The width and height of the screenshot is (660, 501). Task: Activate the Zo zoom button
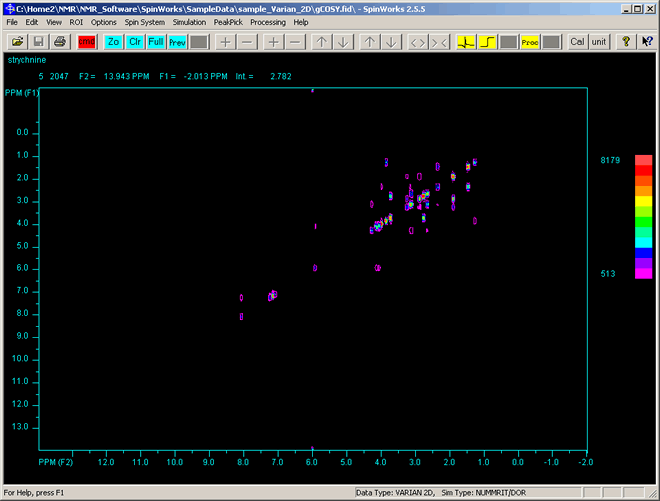(x=113, y=42)
